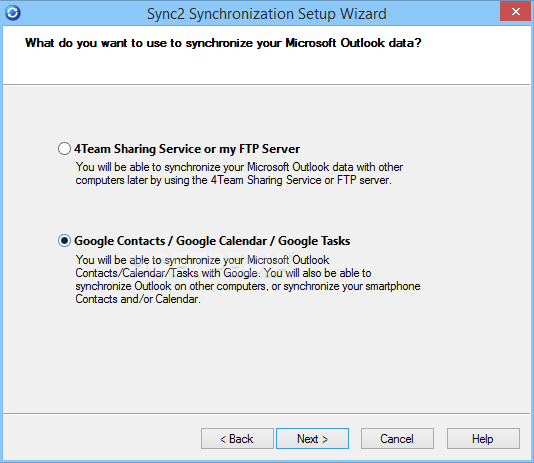Click the '4Team Sharing Service or my FTP Server' label
This screenshot has width=534, height=463.
(x=187, y=149)
